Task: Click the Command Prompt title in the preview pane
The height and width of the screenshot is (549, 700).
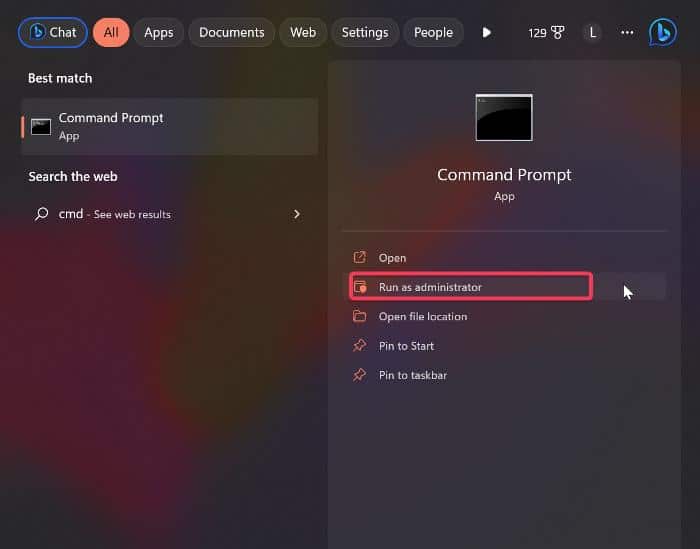Action: click(504, 175)
